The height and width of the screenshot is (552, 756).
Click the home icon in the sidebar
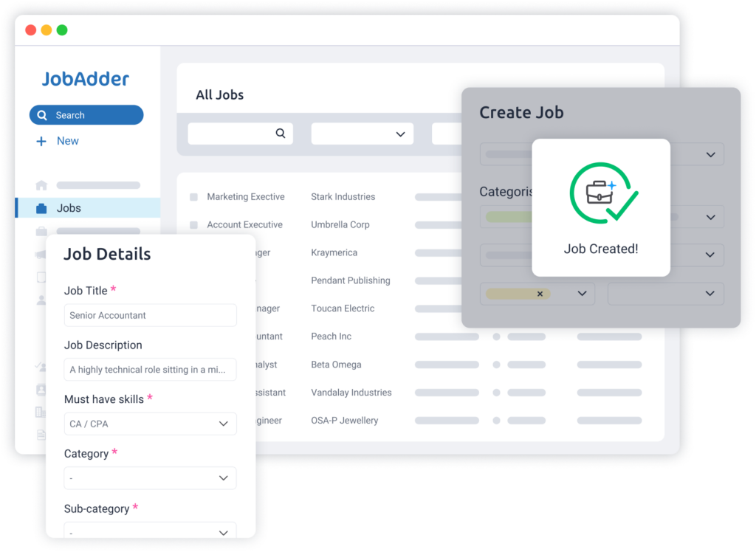click(x=41, y=185)
